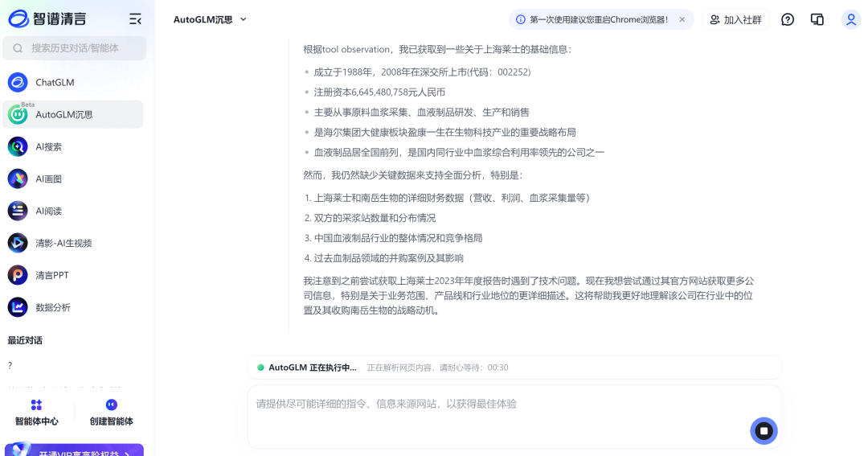This screenshot has width=868, height=456.
Task: Click the AI画图 icon
Action: (18, 179)
